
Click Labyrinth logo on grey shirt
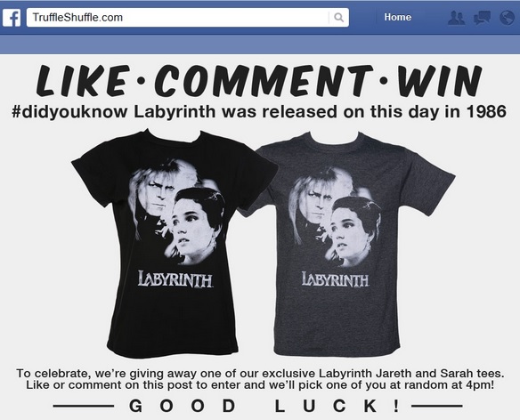click(335, 279)
